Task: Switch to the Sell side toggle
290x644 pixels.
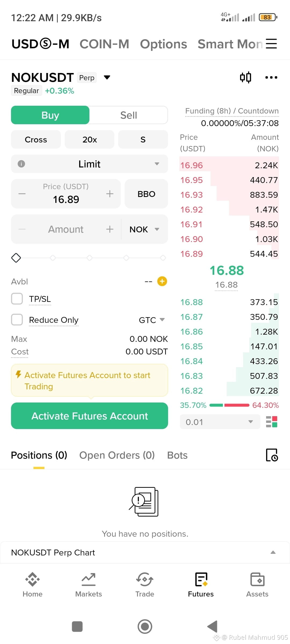Action: pyautogui.click(x=129, y=115)
